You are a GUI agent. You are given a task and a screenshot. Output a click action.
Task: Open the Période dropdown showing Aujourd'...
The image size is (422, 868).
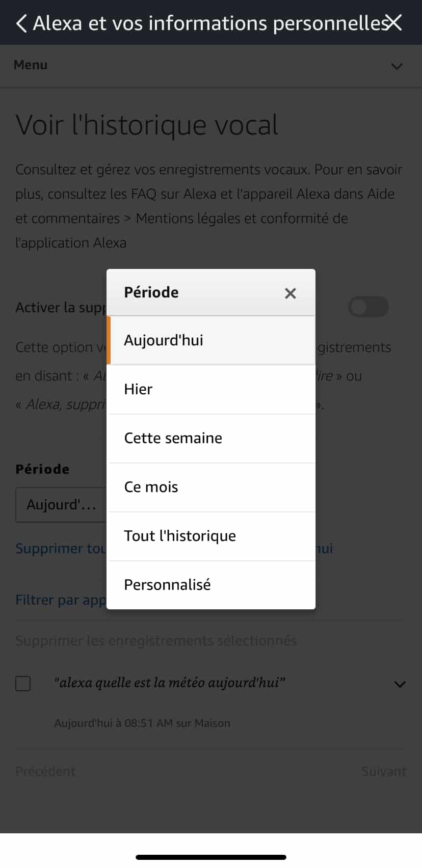(x=61, y=505)
